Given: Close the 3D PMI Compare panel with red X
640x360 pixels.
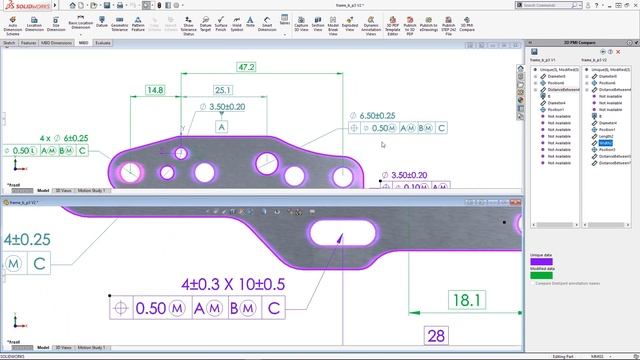Looking at the screenshot, I should [x=618, y=52].
